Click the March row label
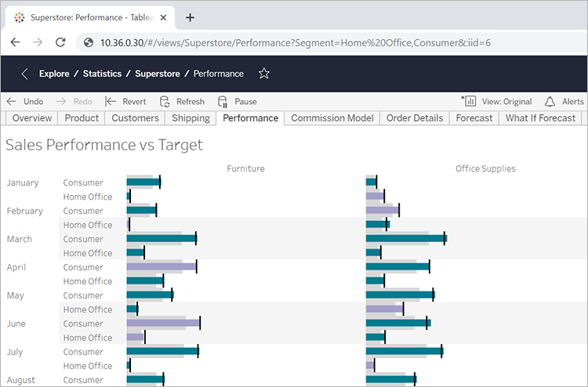The image size is (588, 387). [19, 239]
